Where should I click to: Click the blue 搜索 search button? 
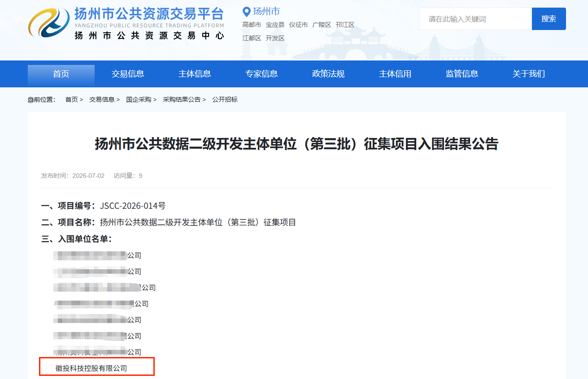pyautogui.click(x=549, y=19)
